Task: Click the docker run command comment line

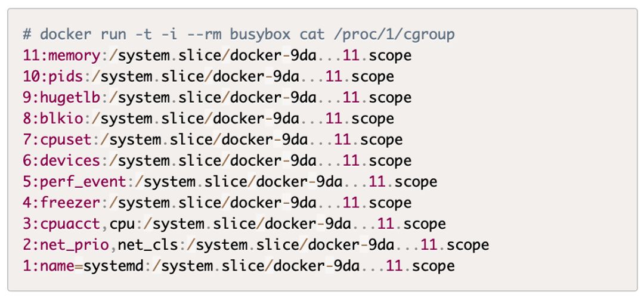Action: click(239, 35)
